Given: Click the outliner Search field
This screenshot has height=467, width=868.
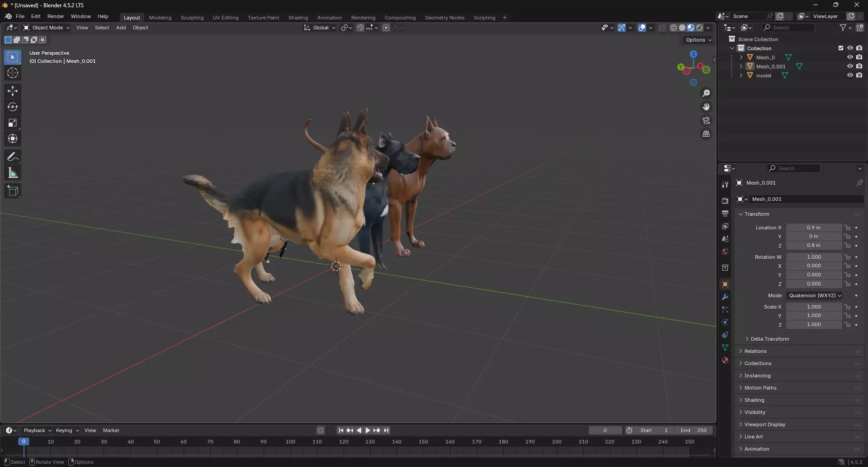Looking at the screenshot, I should coord(788,28).
